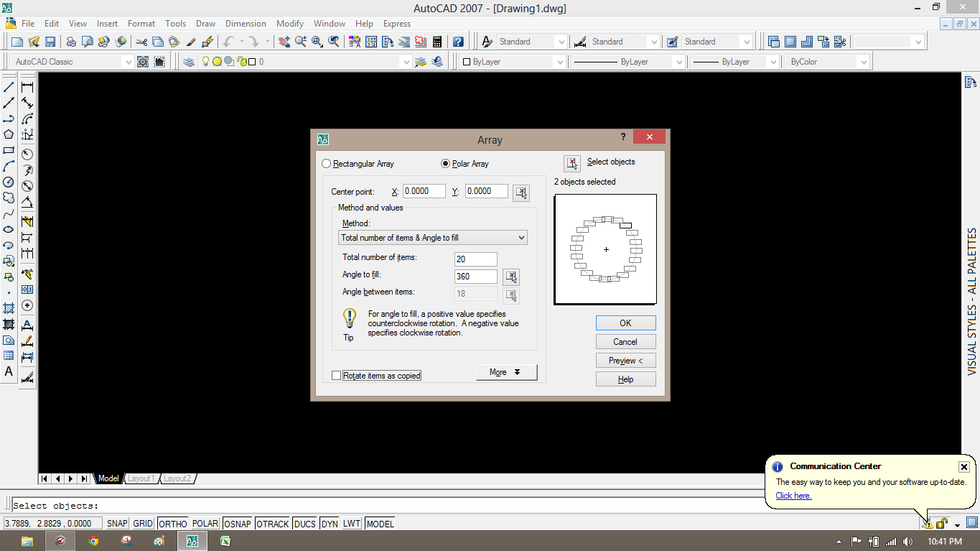Toggle OTRACK in status bar
This screenshot has height=551, width=980.
tap(273, 524)
